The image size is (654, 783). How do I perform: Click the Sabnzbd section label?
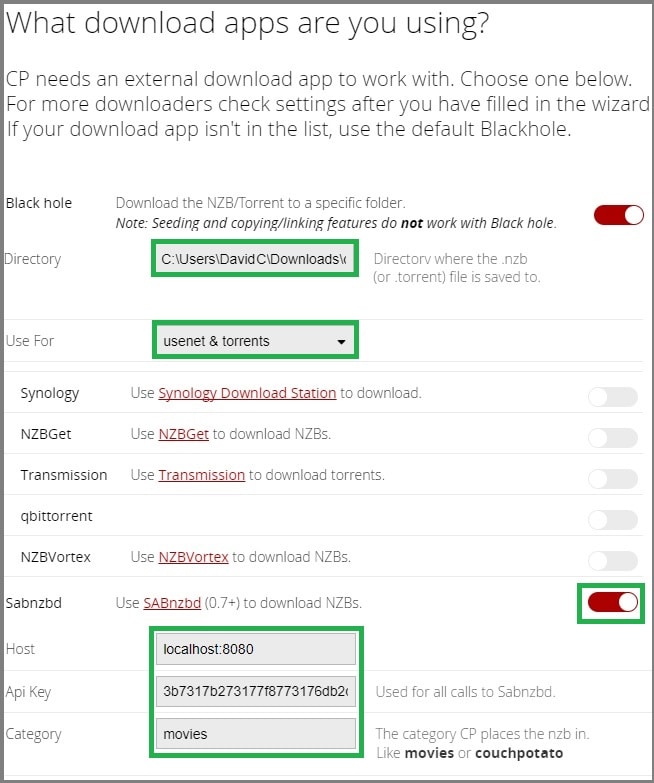click(x=33, y=603)
